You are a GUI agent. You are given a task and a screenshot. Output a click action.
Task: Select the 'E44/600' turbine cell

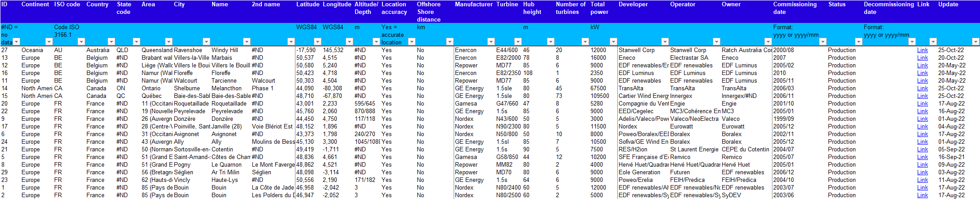pyautogui.click(x=508, y=50)
